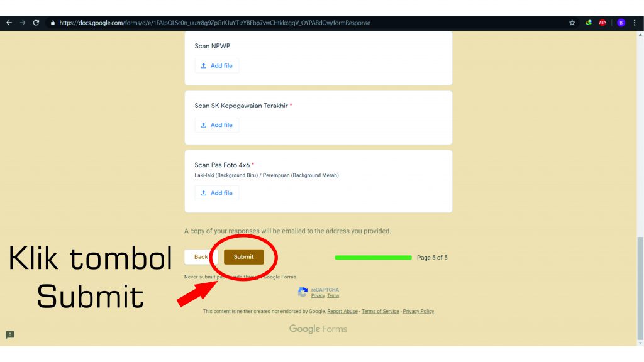Add file for Scan SK Kepegawaian Terakhir
644x362 pixels.
(x=217, y=125)
